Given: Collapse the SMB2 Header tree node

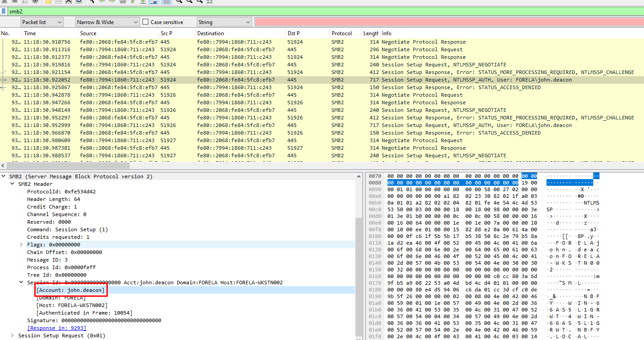Looking at the screenshot, I should [12, 184].
